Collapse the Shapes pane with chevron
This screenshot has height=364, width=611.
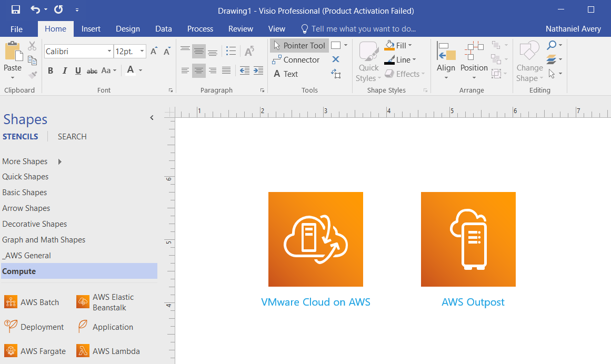tap(152, 118)
